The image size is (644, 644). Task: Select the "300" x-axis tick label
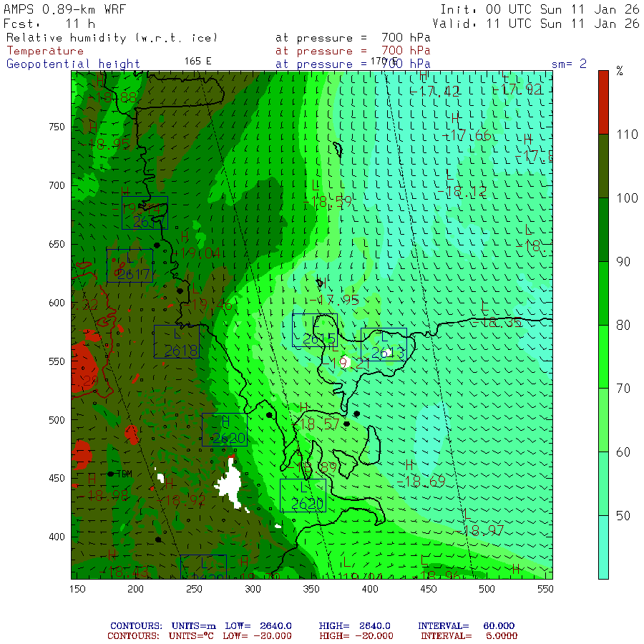pos(253,589)
